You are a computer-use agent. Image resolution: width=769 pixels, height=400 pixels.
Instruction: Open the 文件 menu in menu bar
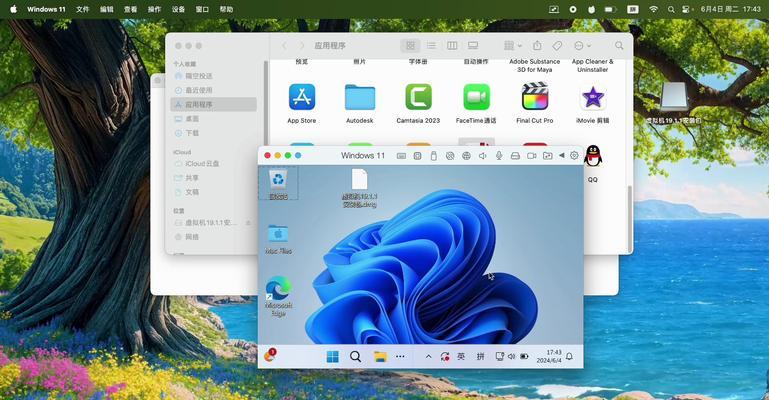click(83, 9)
